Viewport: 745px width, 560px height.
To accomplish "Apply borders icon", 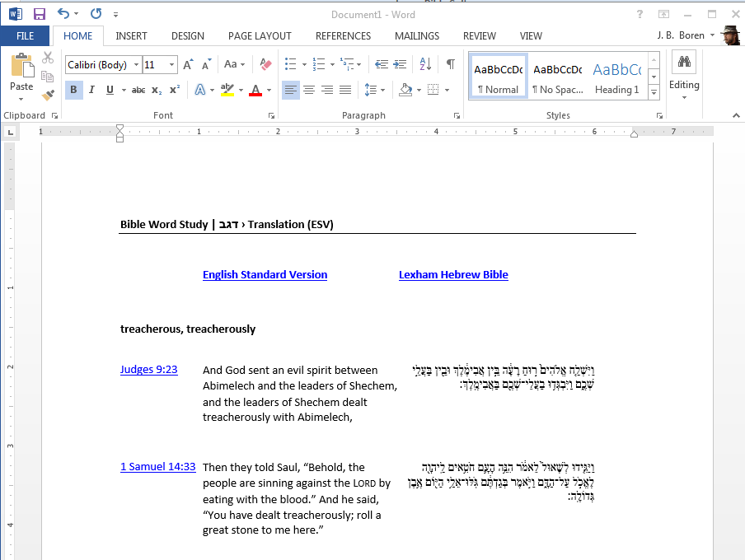I will pos(433,90).
